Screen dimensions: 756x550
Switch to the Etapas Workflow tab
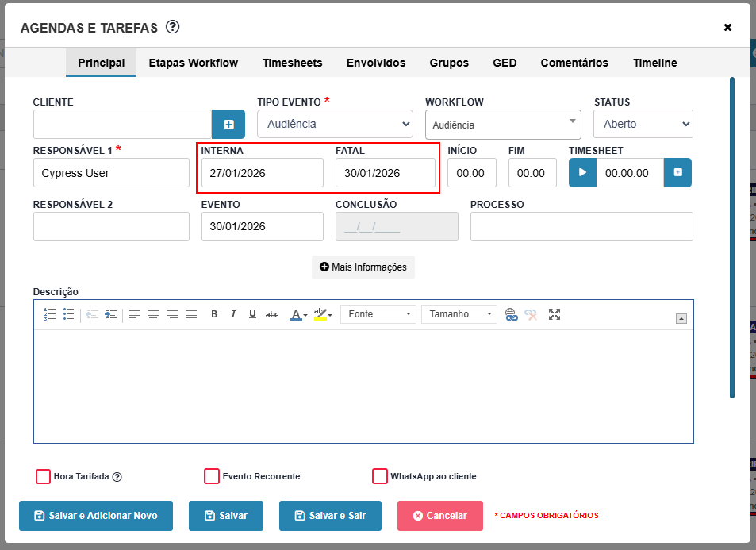[x=194, y=63]
